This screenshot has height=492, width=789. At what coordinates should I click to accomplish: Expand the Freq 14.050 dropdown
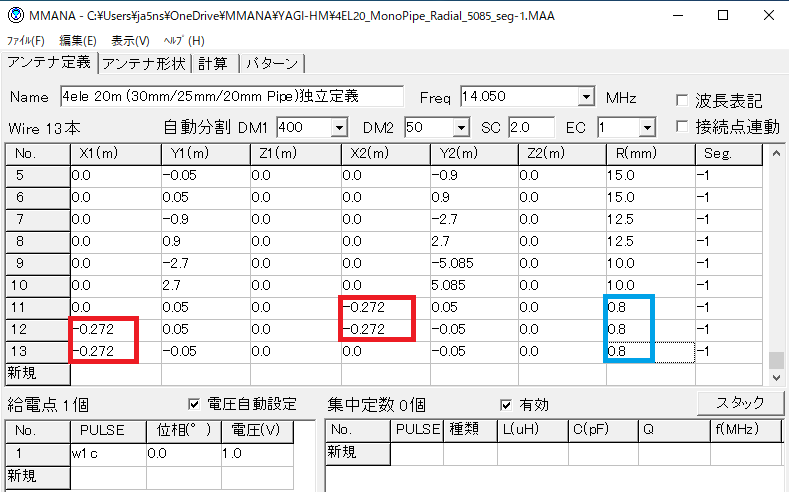point(586,97)
